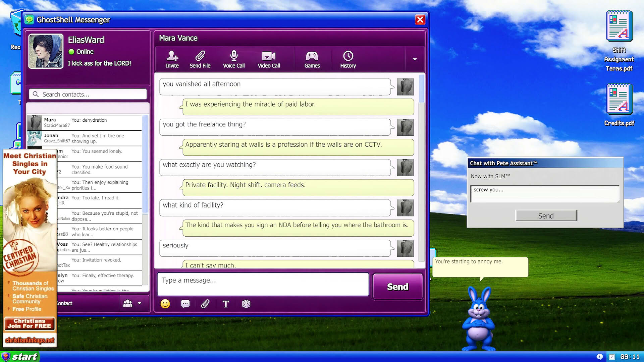The width and height of the screenshot is (644, 362).
Task: Open the text formatting T icon
Action: pyautogui.click(x=226, y=304)
